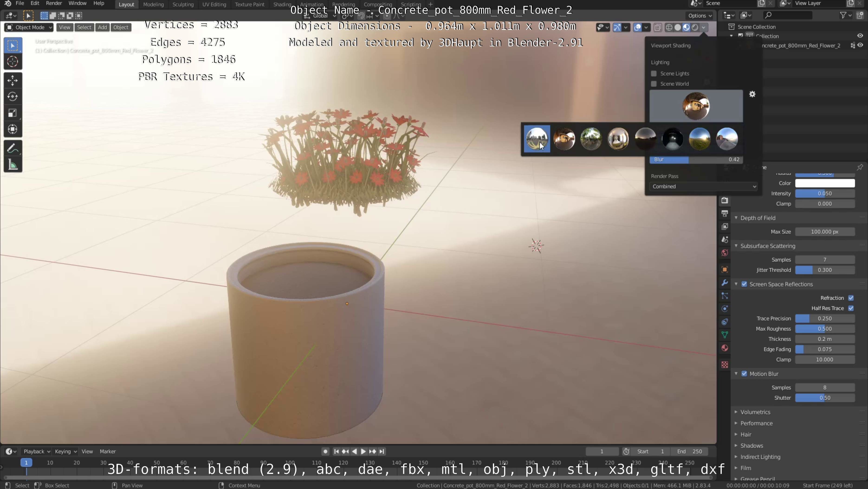Screen dimensions: 868x489
Task: Open Material properties tab
Action: (x=725, y=348)
